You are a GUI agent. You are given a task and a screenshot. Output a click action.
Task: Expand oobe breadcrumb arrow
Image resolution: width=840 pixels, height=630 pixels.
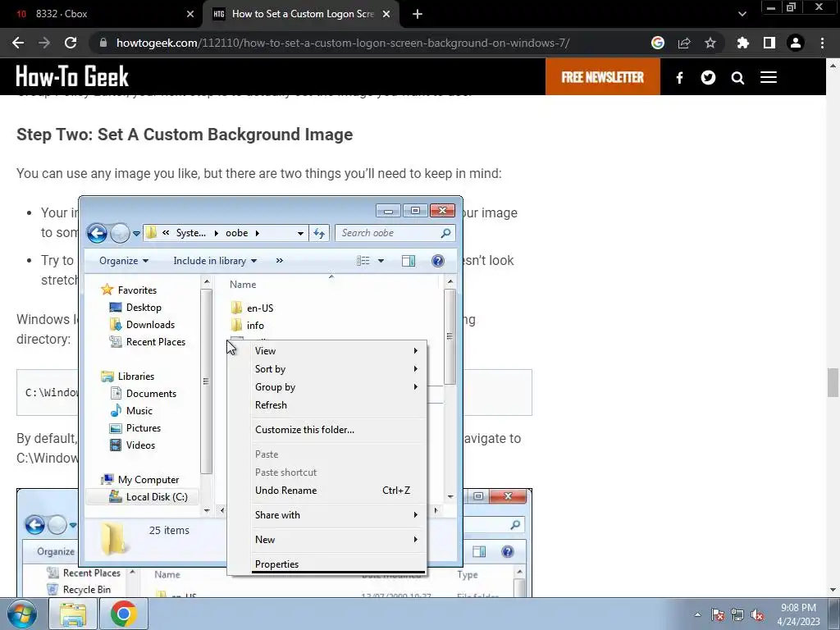257,233
